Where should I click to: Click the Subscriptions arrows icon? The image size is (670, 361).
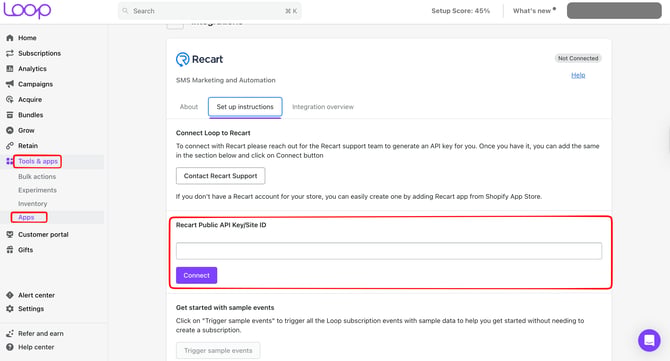click(10, 53)
